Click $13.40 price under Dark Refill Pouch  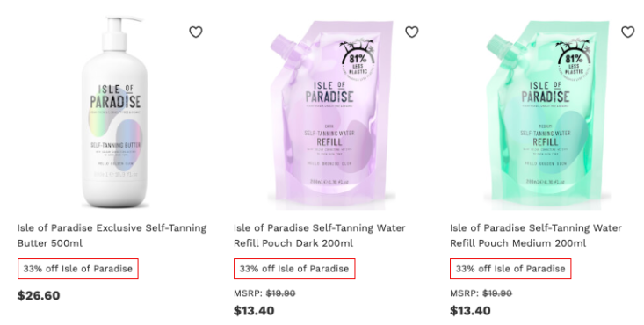(254, 311)
